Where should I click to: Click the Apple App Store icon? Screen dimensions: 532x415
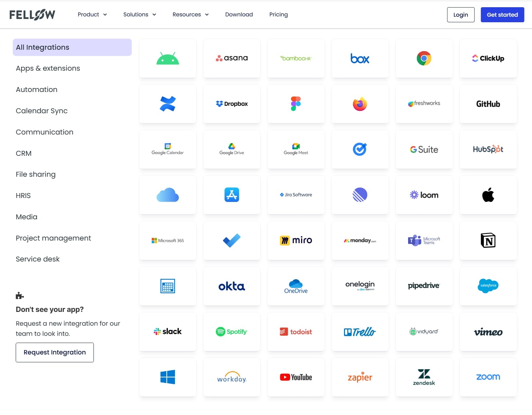(x=232, y=195)
